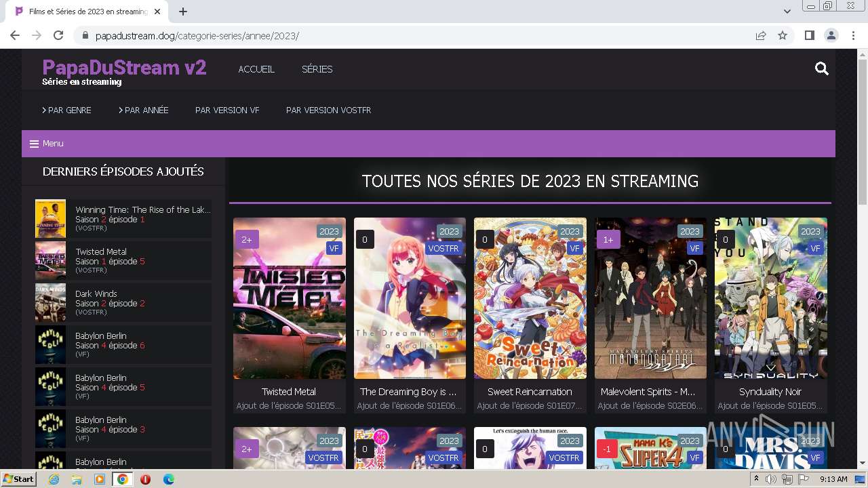Open the site search magnifier icon

click(821, 68)
